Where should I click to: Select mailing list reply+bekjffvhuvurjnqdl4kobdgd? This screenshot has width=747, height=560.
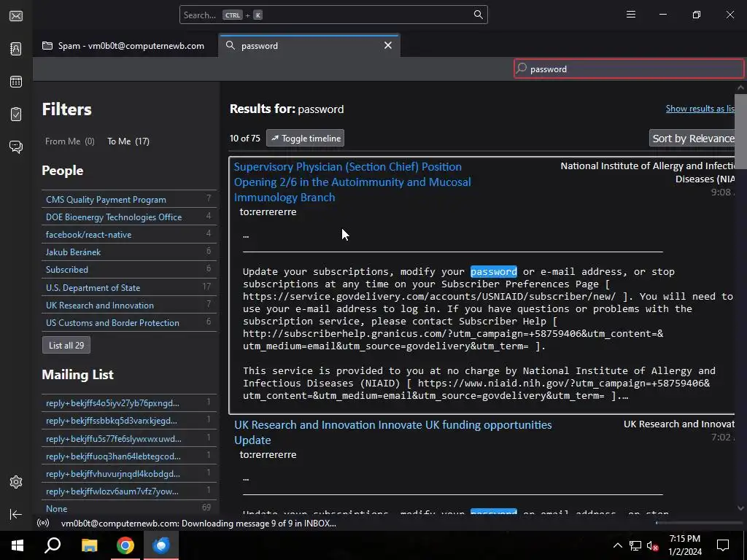click(128, 474)
